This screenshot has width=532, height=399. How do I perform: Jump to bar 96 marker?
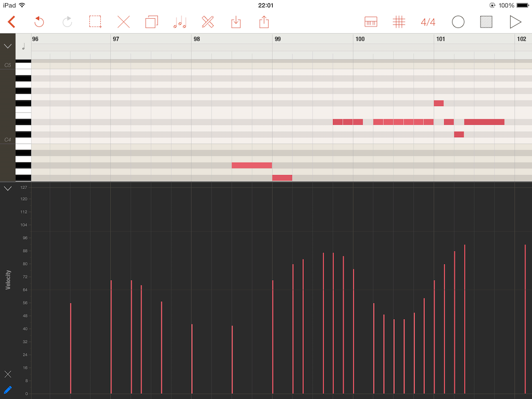[35, 39]
